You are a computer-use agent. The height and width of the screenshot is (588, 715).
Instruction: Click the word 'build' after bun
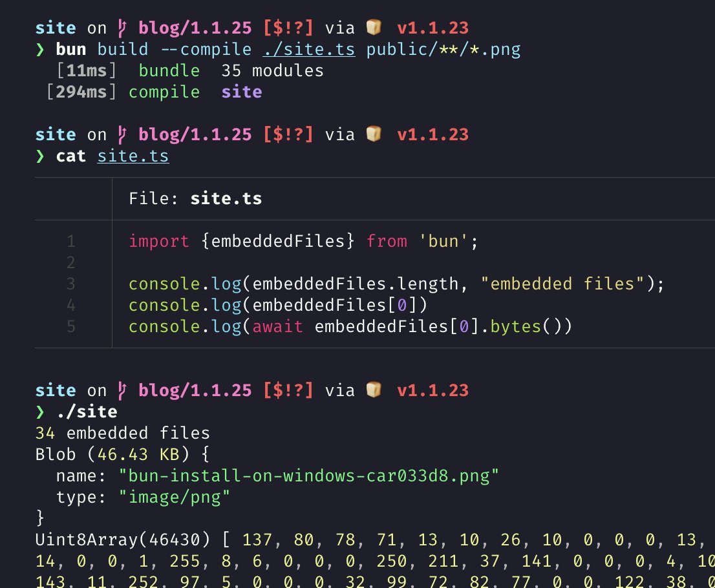pyautogui.click(x=123, y=49)
